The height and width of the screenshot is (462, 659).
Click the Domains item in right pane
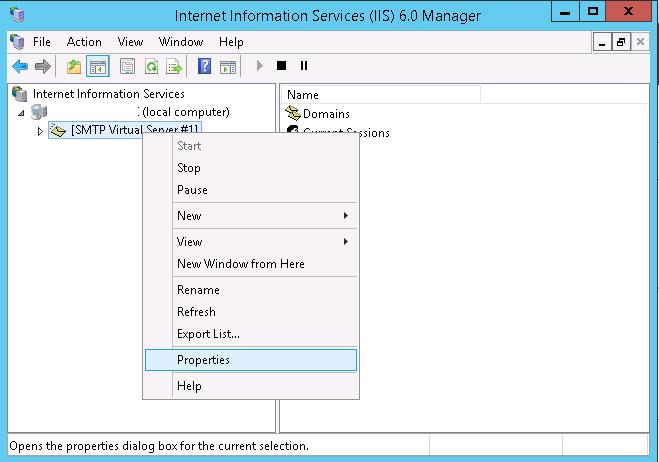[x=326, y=114]
